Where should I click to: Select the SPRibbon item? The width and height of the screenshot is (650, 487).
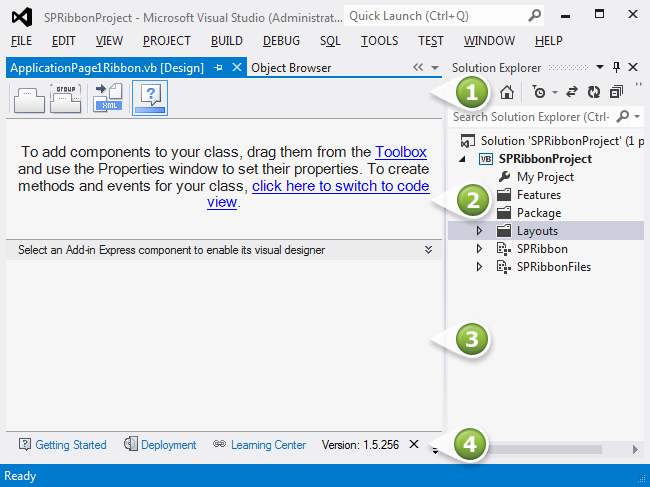(x=532, y=249)
